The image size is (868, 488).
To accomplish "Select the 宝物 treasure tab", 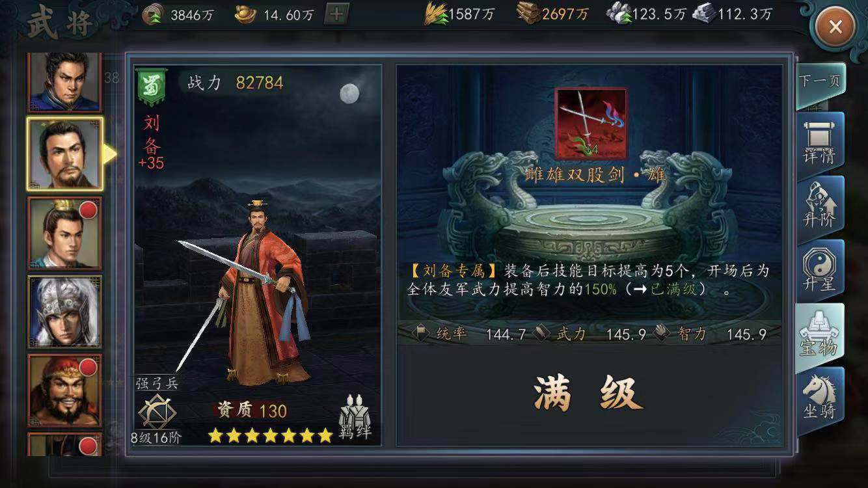I will [x=820, y=332].
